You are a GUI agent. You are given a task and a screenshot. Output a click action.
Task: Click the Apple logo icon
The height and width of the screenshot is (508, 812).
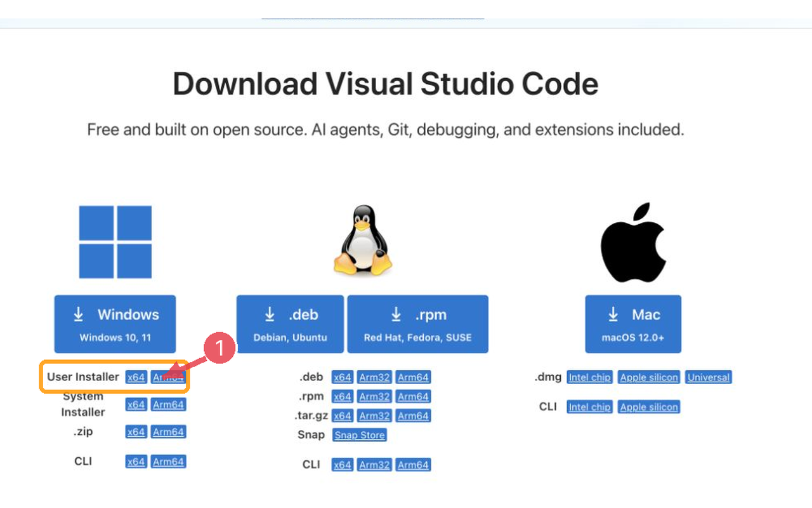coord(633,243)
